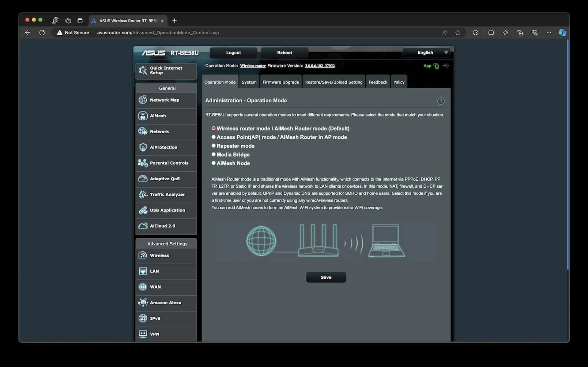588x367 pixels.
Task: Switch to the Feedback tab
Action: pos(378,82)
